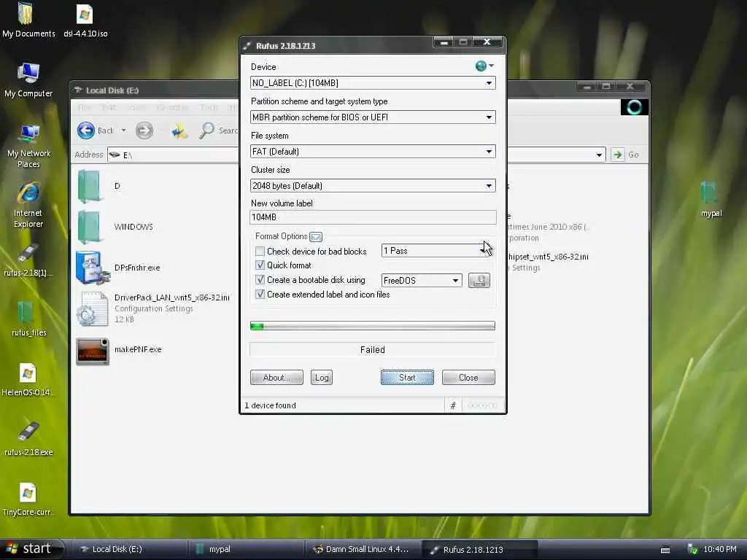Select rufus-2.18(1) desktop icon

click(28, 260)
